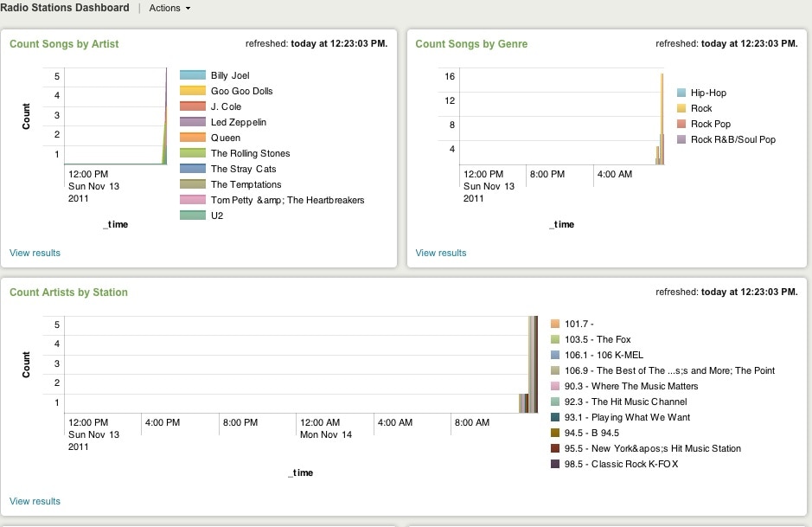Click the Rock Pop legend swatch
Viewport: 812px width, 527px height.
click(681, 124)
